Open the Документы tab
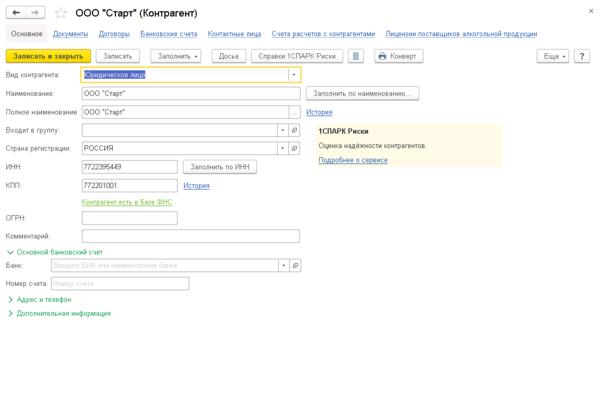 [70, 34]
